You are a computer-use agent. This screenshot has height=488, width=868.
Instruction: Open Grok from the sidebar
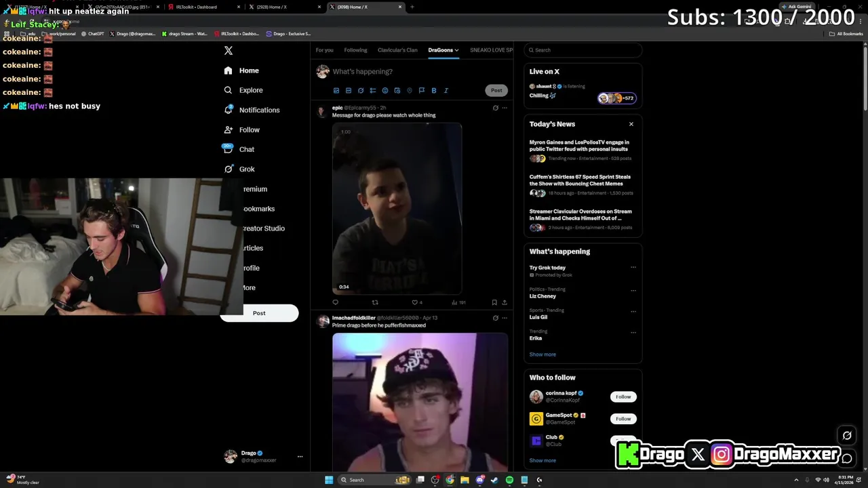pyautogui.click(x=239, y=169)
